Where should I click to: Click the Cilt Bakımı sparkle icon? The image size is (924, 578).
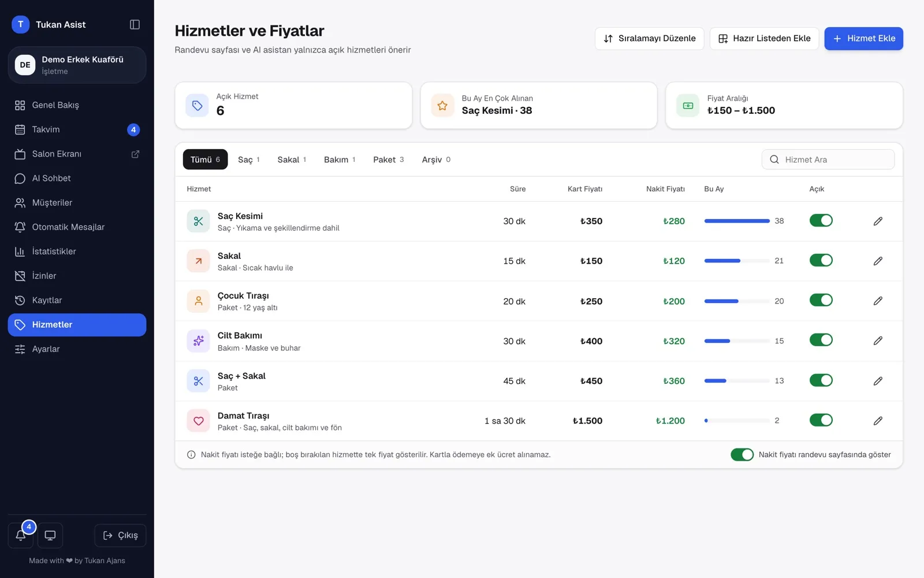click(x=198, y=341)
